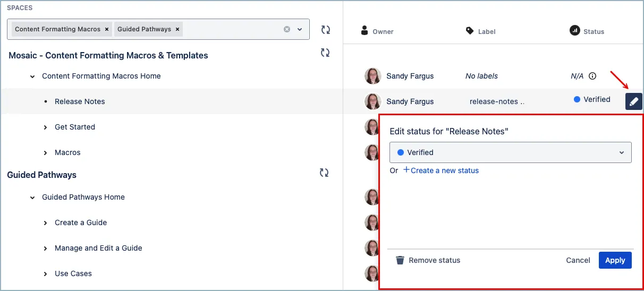Collapse Content Formatting Macros Home

click(33, 76)
